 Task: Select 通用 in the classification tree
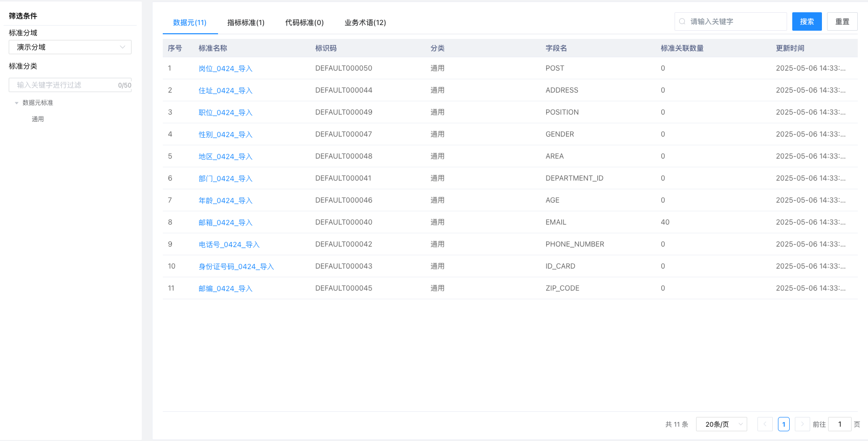(x=38, y=119)
